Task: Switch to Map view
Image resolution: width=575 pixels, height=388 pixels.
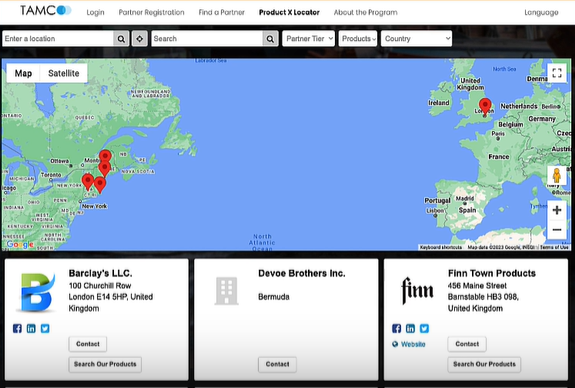Action: [23, 73]
